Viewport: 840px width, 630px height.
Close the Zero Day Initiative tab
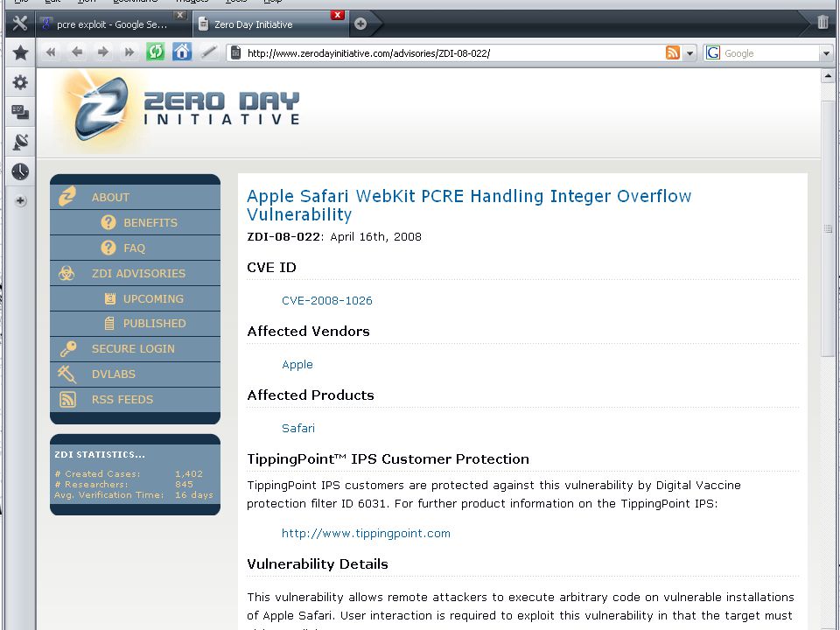pos(337,15)
